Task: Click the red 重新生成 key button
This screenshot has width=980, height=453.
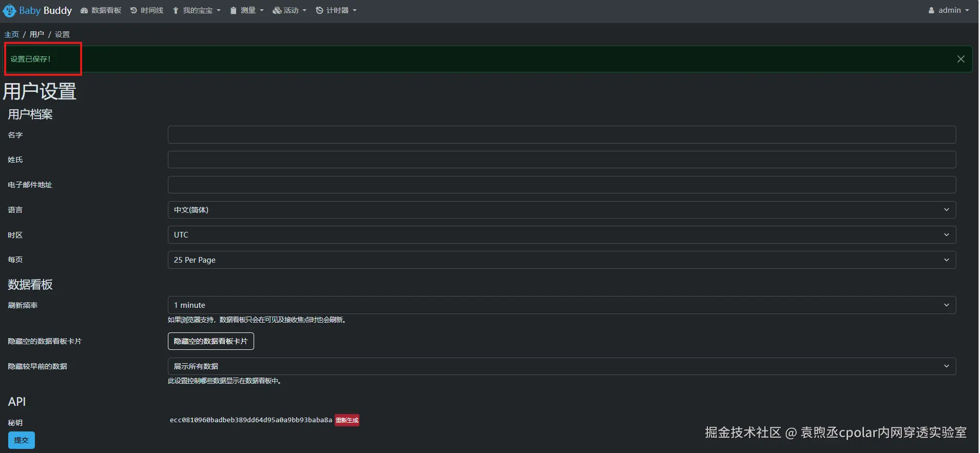Action: 347,420
